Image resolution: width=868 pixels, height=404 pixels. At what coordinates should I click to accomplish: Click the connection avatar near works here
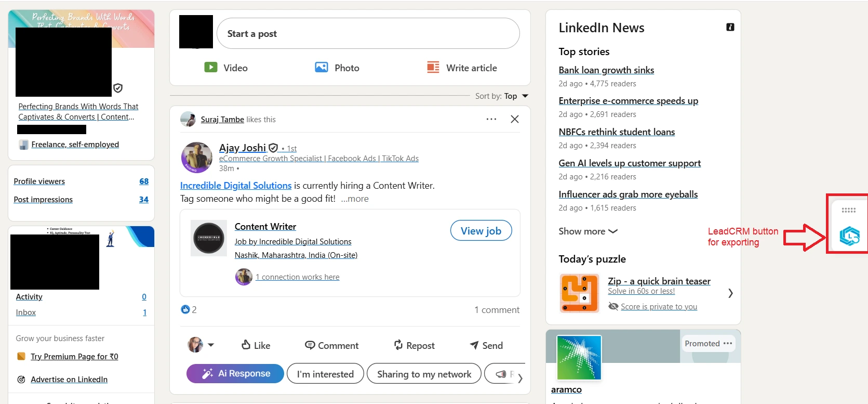click(x=244, y=277)
